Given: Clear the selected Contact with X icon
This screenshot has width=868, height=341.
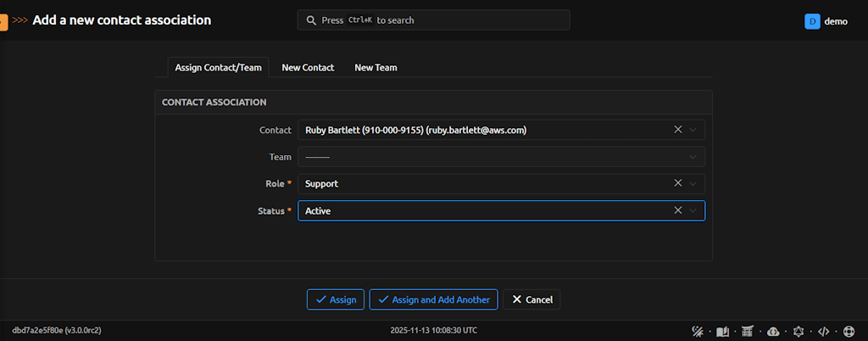Looking at the screenshot, I should pyautogui.click(x=677, y=130).
